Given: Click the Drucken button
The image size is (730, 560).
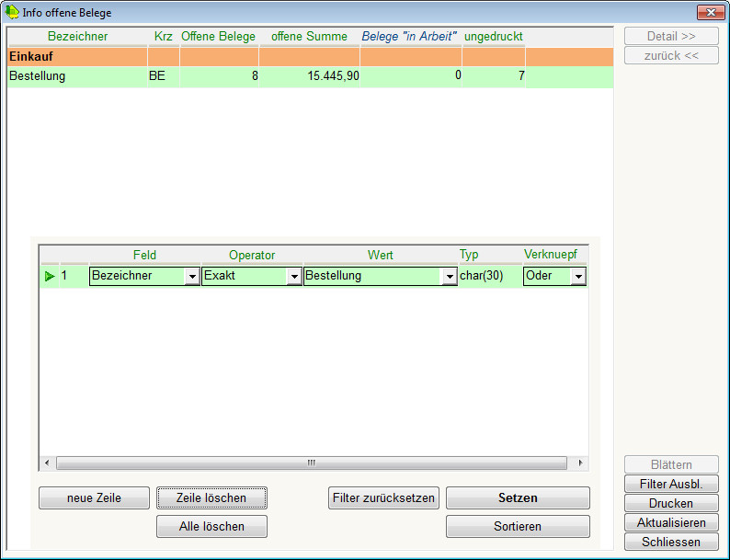Looking at the screenshot, I should [x=671, y=503].
